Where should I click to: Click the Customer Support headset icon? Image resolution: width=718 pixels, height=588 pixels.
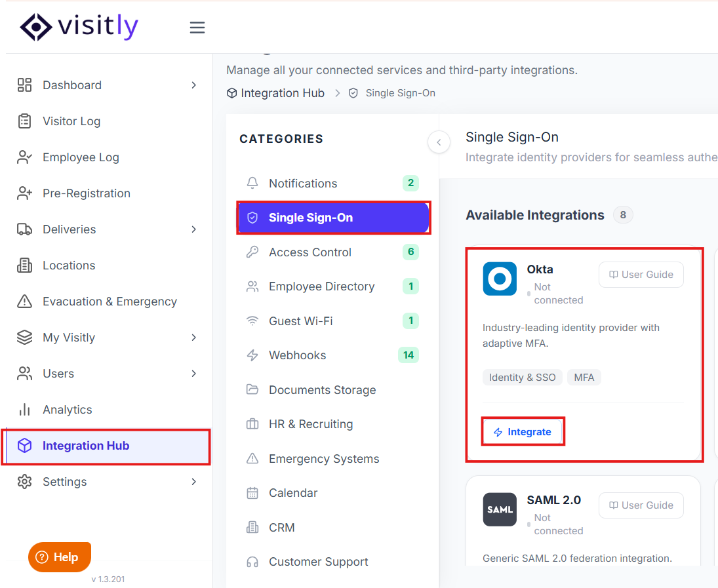click(252, 562)
